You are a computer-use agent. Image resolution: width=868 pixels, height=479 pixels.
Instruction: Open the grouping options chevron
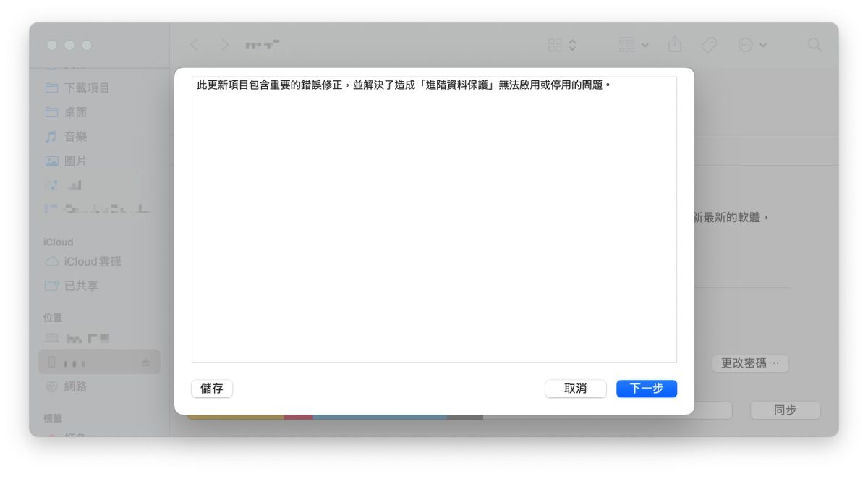pyautogui.click(x=571, y=45)
